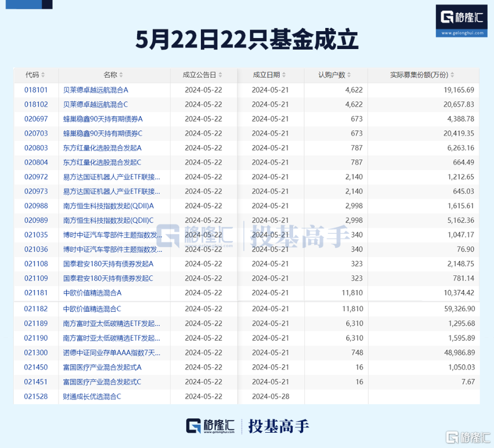Select fund code 021108
The width and height of the screenshot is (494, 448).
pos(36,264)
